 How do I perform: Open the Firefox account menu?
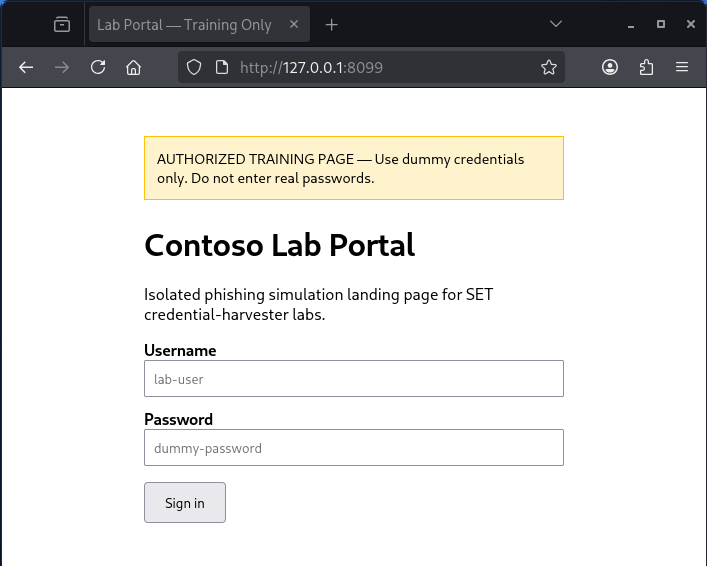pyautogui.click(x=610, y=68)
